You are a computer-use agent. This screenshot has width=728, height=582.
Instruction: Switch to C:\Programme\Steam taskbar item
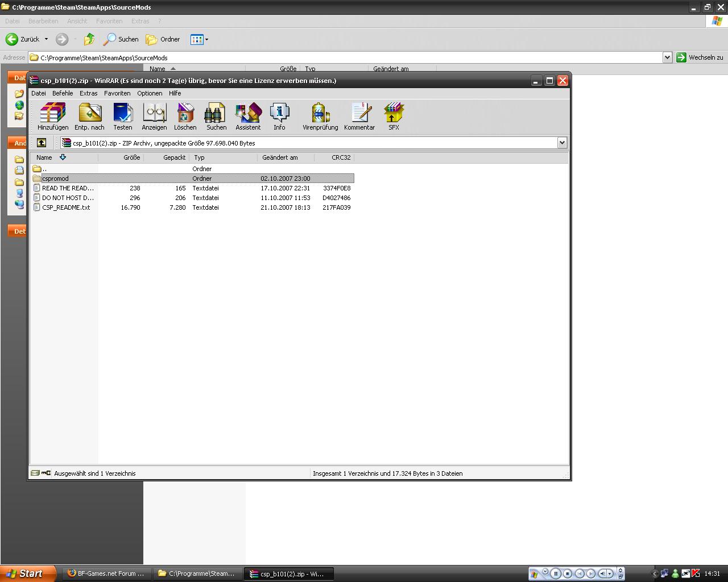coord(197,573)
